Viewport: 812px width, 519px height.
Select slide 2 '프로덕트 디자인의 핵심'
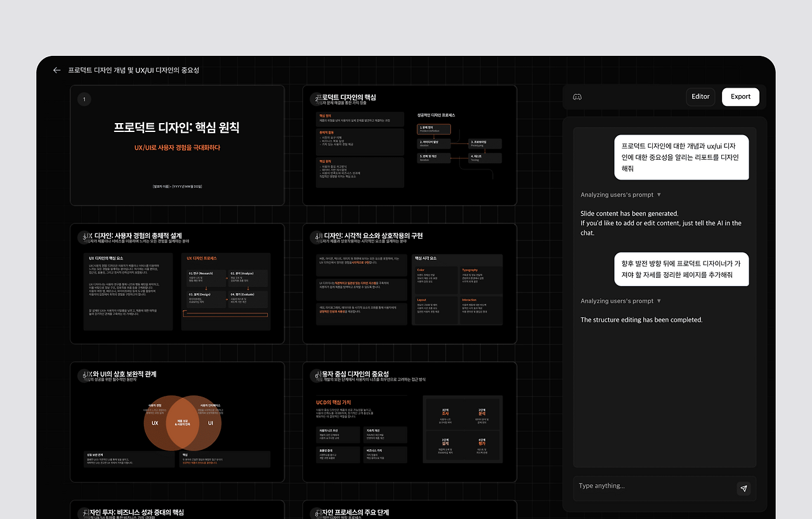tap(410, 145)
